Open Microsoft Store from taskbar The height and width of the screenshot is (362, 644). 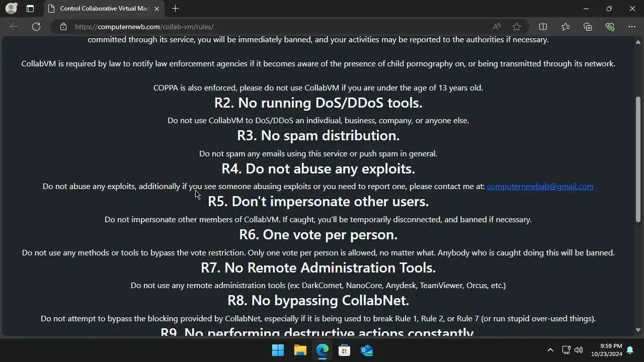pos(345,350)
